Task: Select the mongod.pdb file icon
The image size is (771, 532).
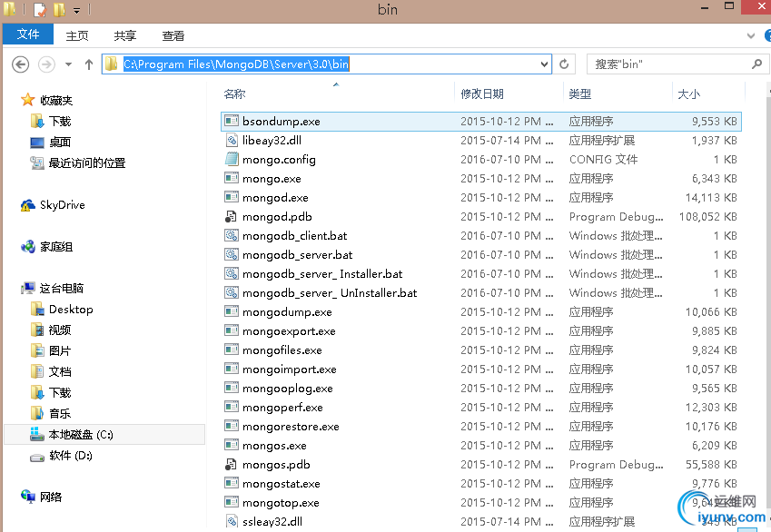Action: click(x=231, y=216)
